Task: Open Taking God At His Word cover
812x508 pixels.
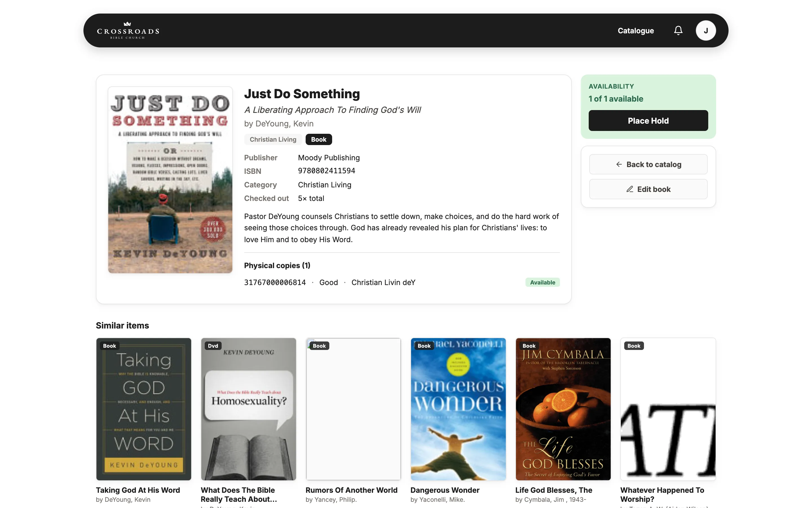Action: pos(144,409)
